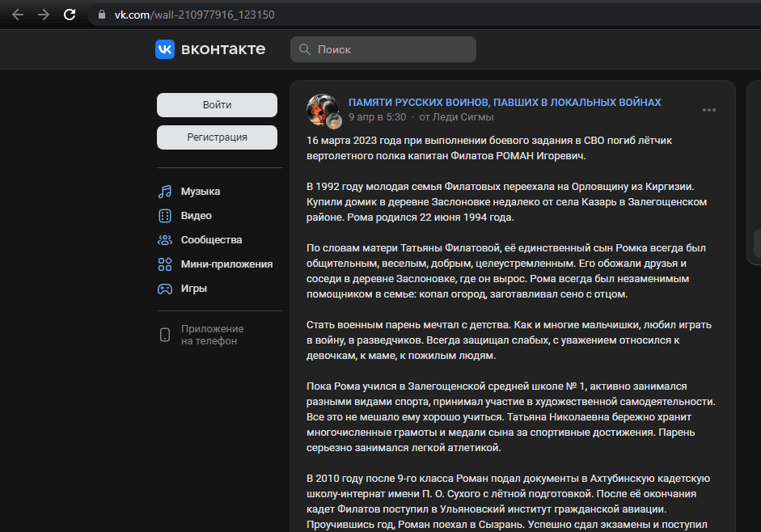Viewport: 761px width, 532px height.
Task: Click text line starting '16 марта 2023 года'
Action: [x=489, y=141]
